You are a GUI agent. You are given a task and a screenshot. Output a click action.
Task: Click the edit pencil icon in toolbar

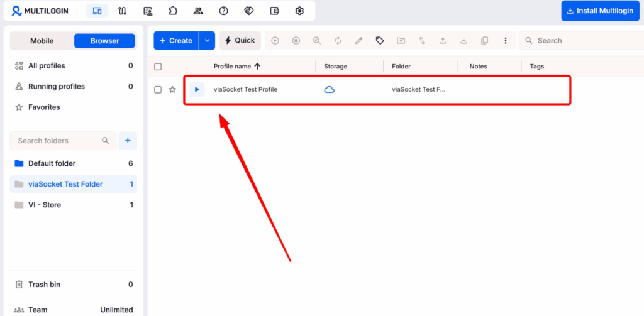pos(359,41)
